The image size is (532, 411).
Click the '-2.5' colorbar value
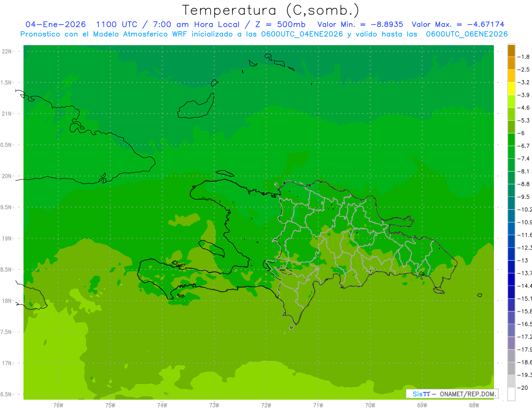pyautogui.click(x=524, y=70)
